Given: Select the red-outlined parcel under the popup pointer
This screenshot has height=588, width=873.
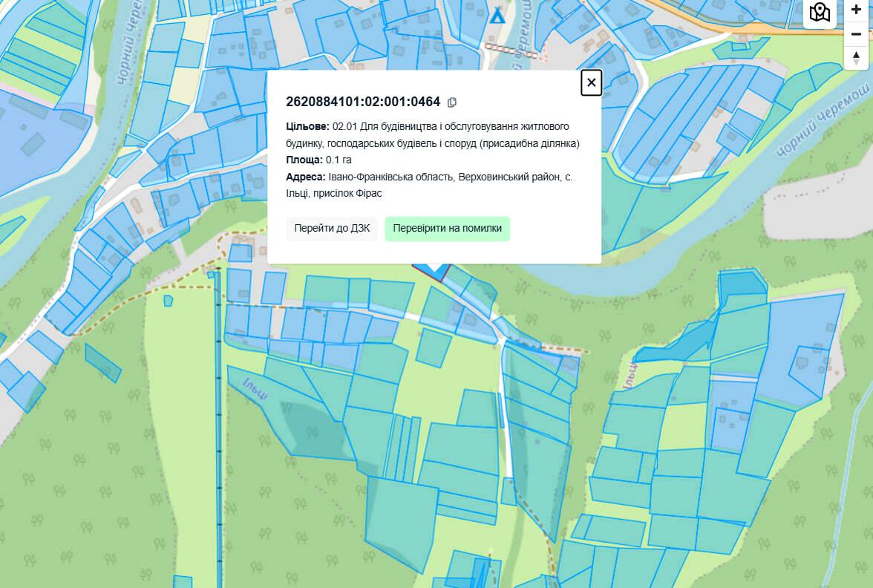Looking at the screenshot, I should coord(430,272).
